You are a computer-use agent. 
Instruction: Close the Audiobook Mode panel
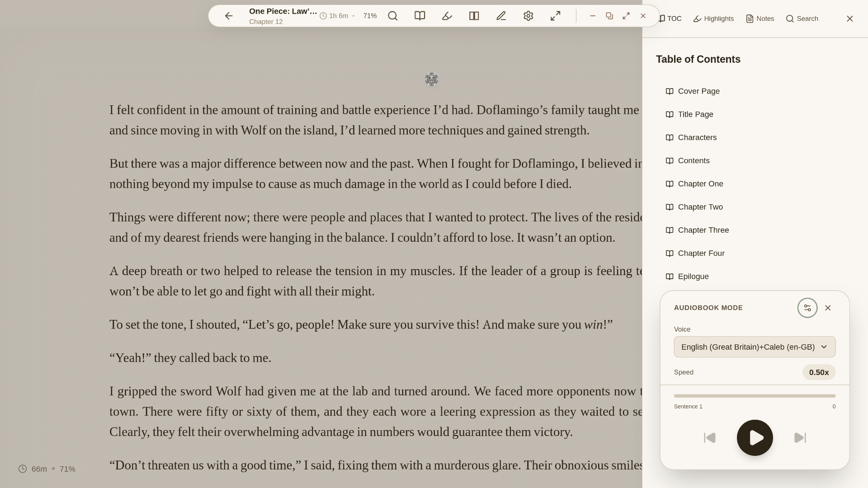pyautogui.click(x=828, y=308)
